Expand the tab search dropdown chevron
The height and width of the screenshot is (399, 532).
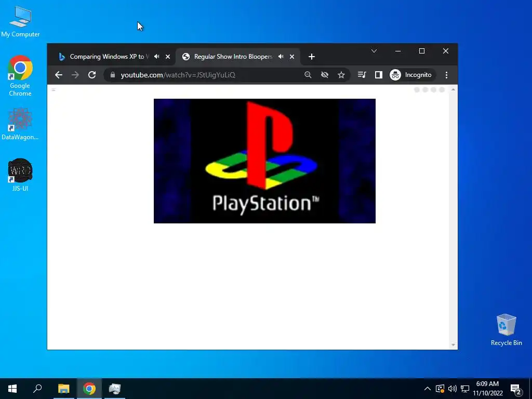374,51
